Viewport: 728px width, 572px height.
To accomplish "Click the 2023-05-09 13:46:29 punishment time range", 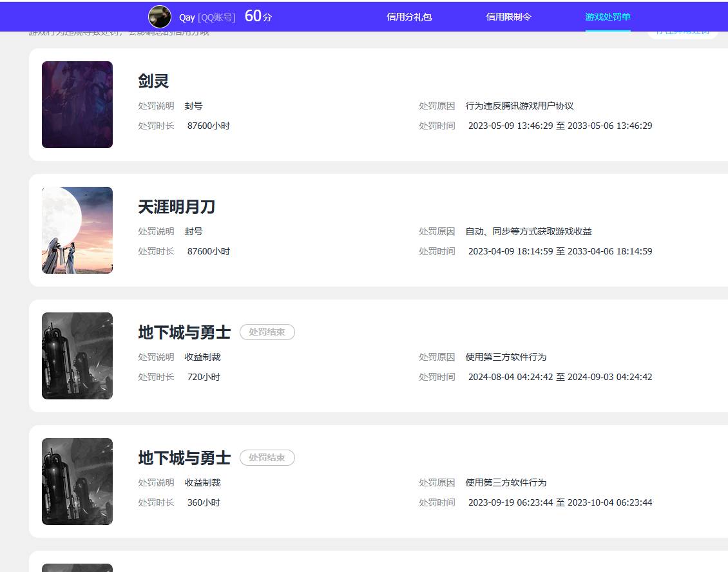I will click(560, 126).
